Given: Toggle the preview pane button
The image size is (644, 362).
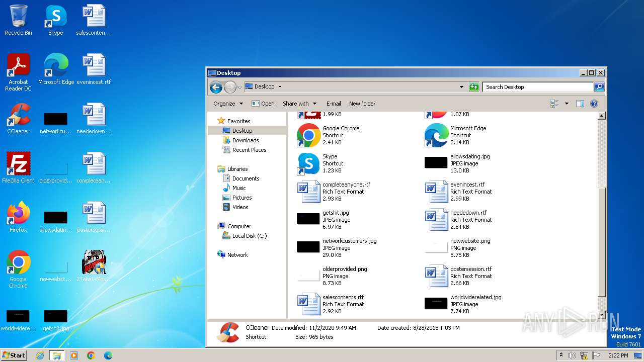Looking at the screenshot, I should (x=580, y=104).
